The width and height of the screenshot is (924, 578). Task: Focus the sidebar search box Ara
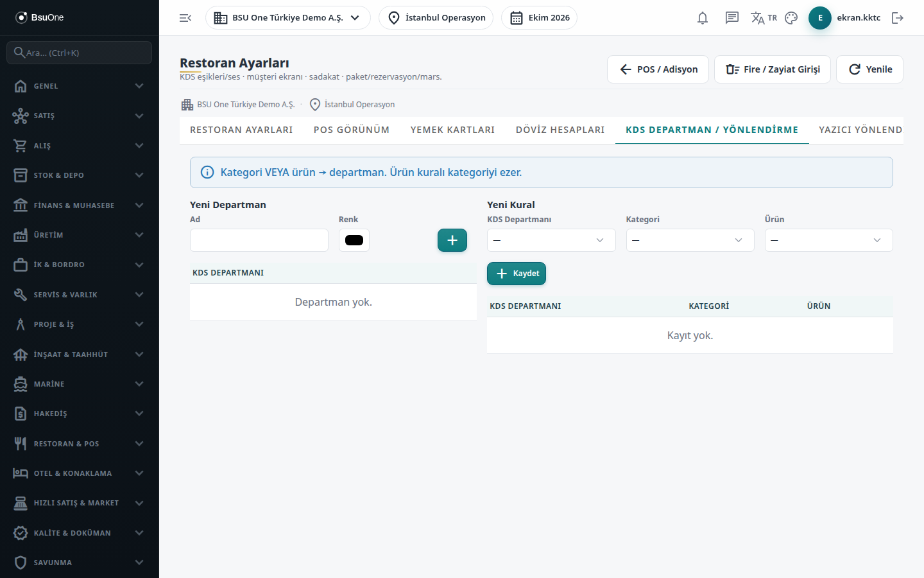[x=80, y=53]
